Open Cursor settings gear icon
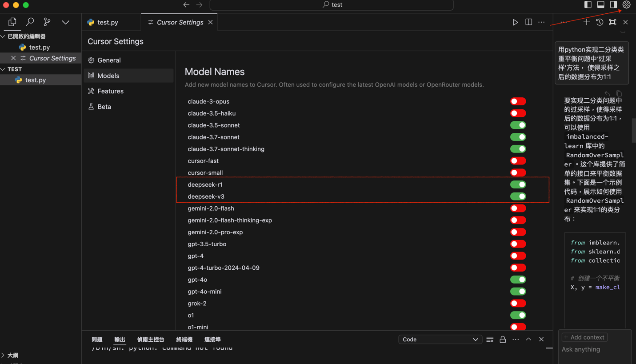 click(626, 4)
